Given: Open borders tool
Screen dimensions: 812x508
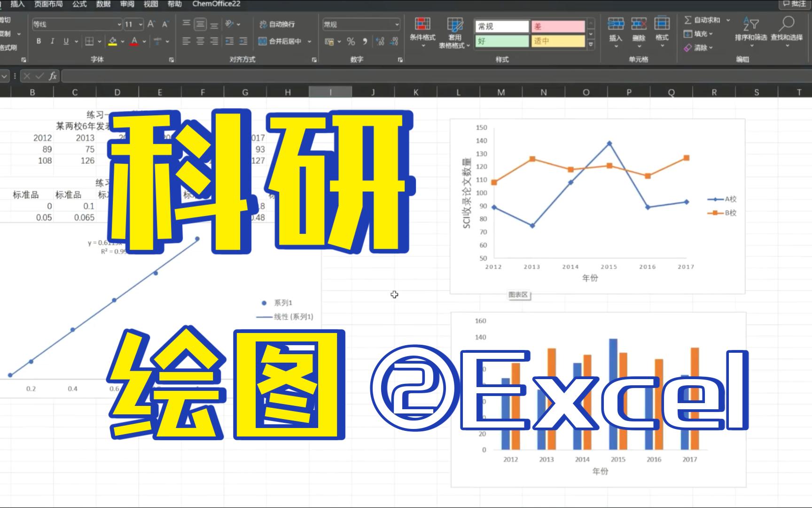Looking at the screenshot, I should [89, 41].
